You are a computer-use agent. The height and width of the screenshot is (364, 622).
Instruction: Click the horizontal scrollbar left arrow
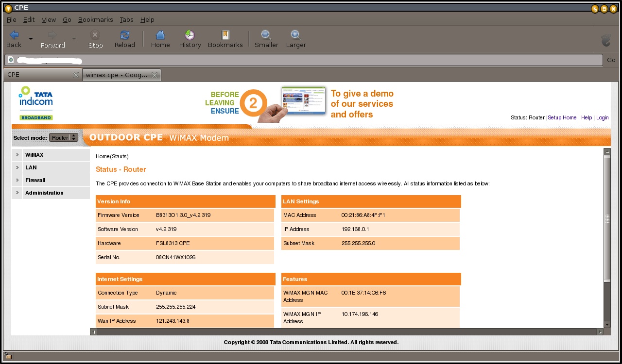pyautogui.click(x=93, y=332)
